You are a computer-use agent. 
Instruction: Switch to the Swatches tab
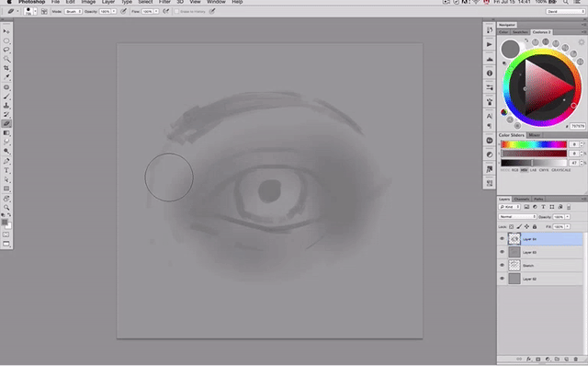point(520,32)
